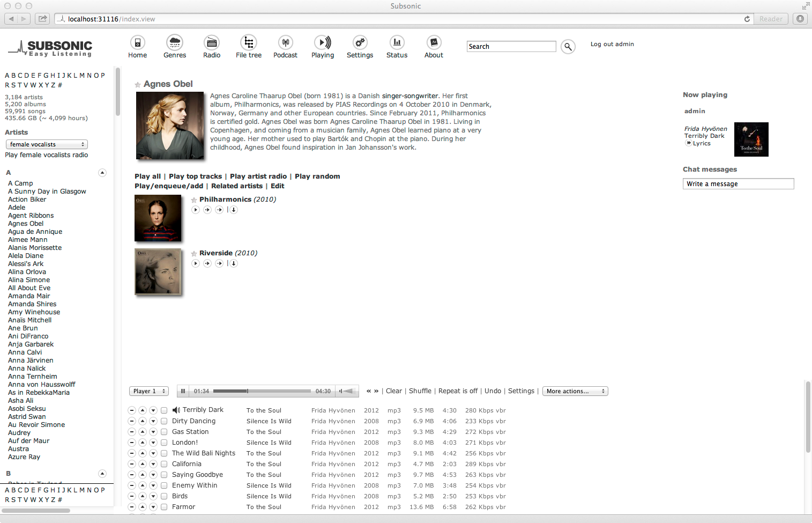The image size is (812, 523).
Task: Open the Home page icon
Action: (138, 42)
